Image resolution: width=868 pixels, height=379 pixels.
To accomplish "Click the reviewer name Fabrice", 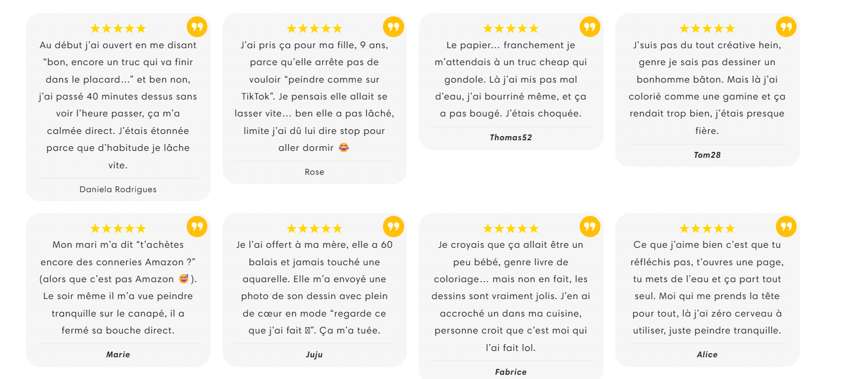I will pyautogui.click(x=510, y=372).
